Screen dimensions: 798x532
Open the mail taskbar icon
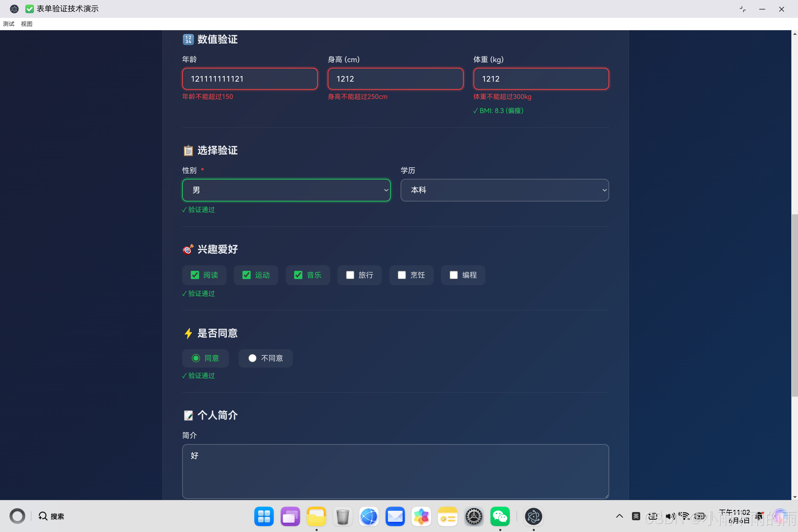click(395, 516)
